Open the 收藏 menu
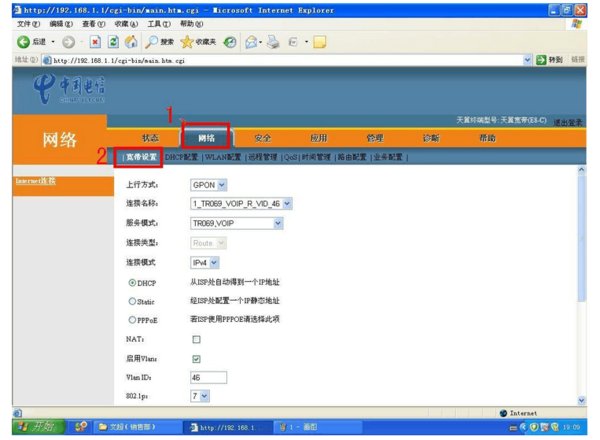This screenshot has width=600, height=440. click(126, 24)
